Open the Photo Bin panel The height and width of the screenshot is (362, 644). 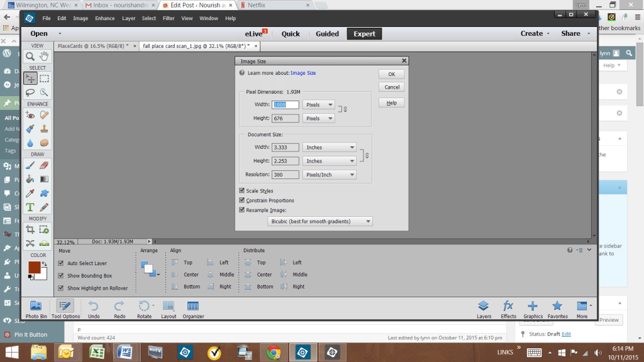35,309
